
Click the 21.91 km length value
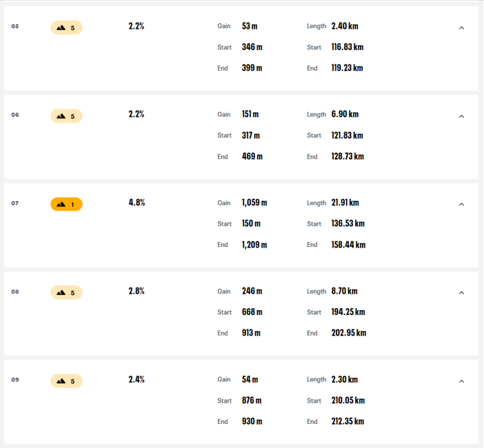[x=345, y=202]
